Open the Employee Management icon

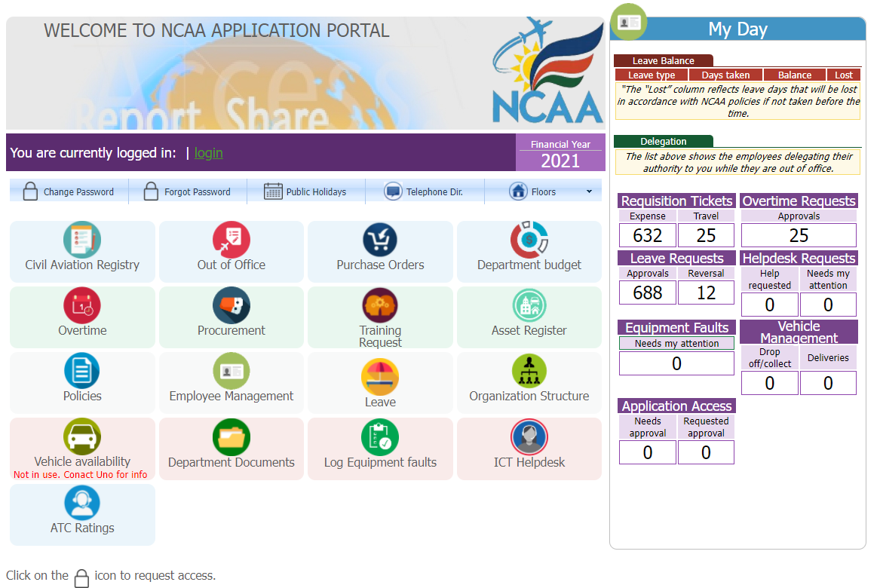[x=231, y=371]
